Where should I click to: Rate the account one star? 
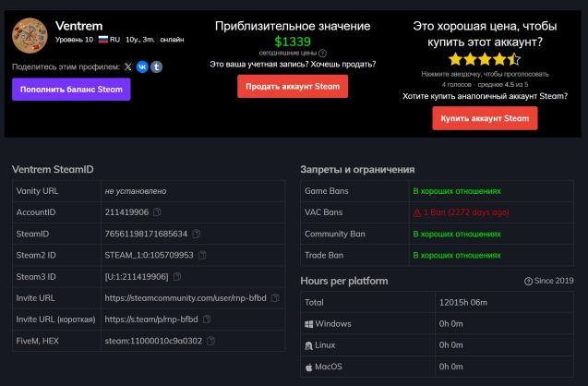pyautogui.click(x=455, y=59)
